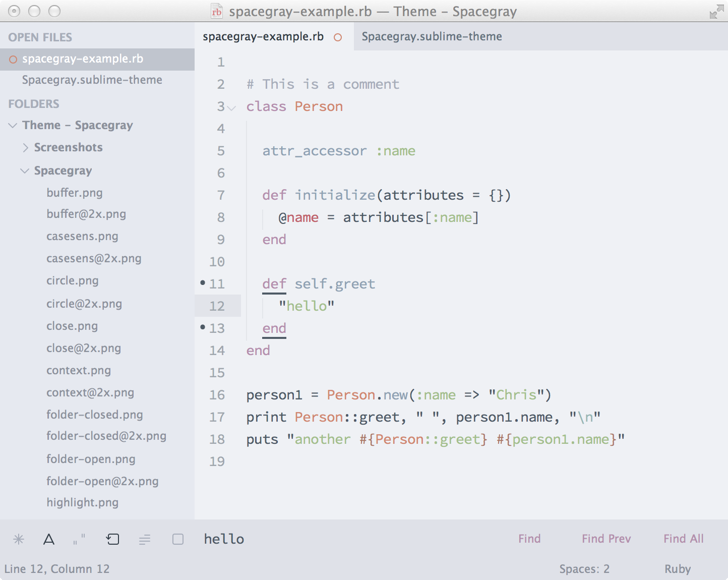Open circle@2x.png in the sidebar
Viewport: 728px width, 580px height.
(x=84, y=304)
